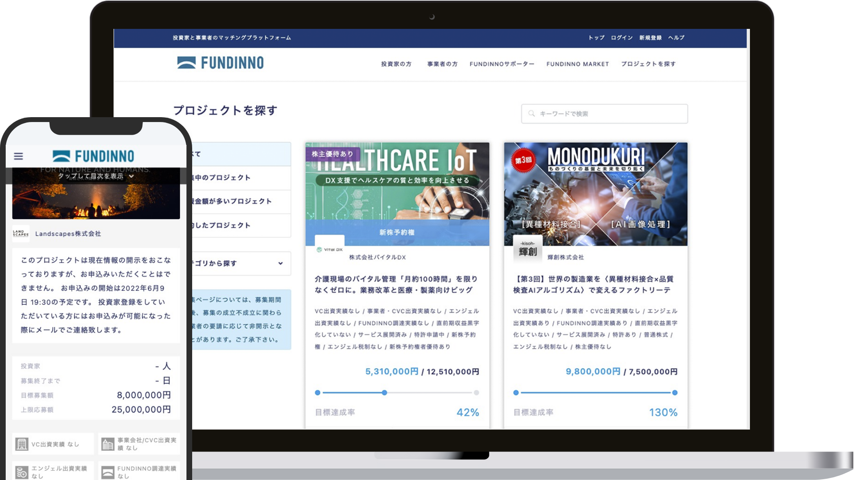This screenshot has width=868, height=480.
Task: Click the 新規登録 link in top bar
Action: (x=650, y=37)
